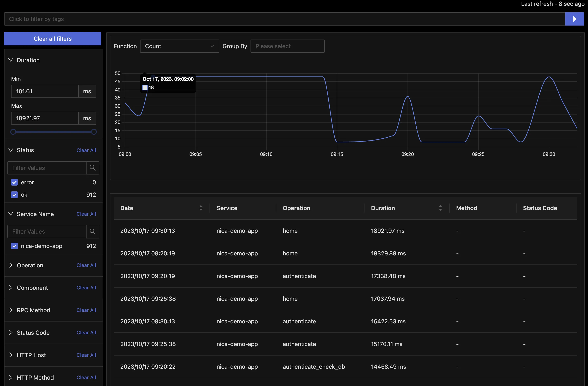The image size is (588, 386).
Task: Click the Max duration input field
Action: [45, 118]
